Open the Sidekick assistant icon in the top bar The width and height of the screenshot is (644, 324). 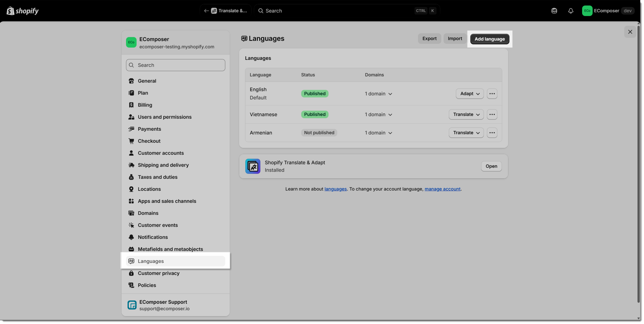click(x=554, y=11)
